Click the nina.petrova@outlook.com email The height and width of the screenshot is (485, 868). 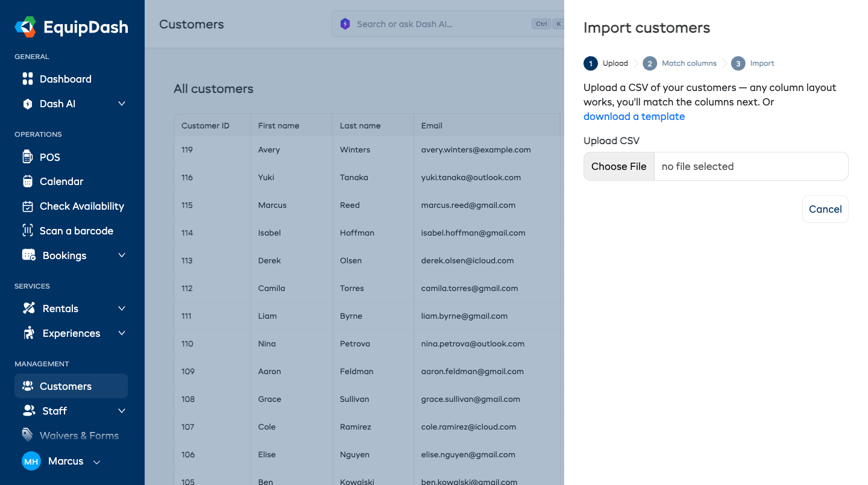(473, 343)
